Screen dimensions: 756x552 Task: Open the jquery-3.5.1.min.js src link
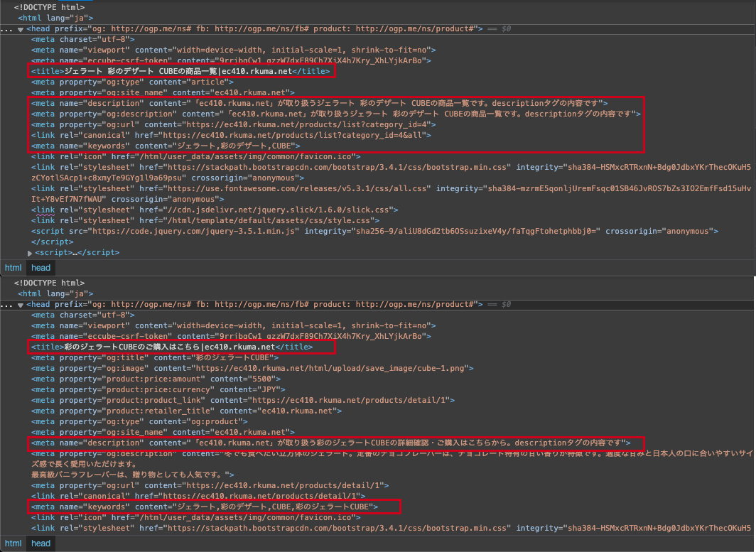193,231
